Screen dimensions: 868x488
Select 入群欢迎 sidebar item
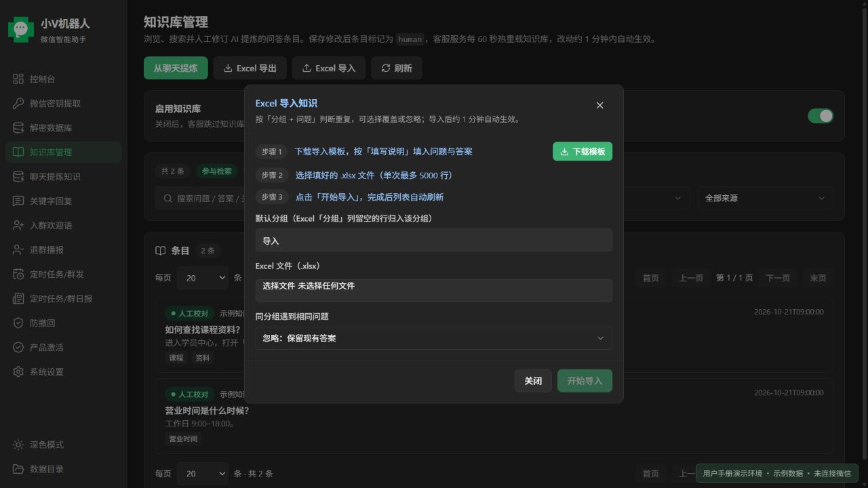(63, 226)
